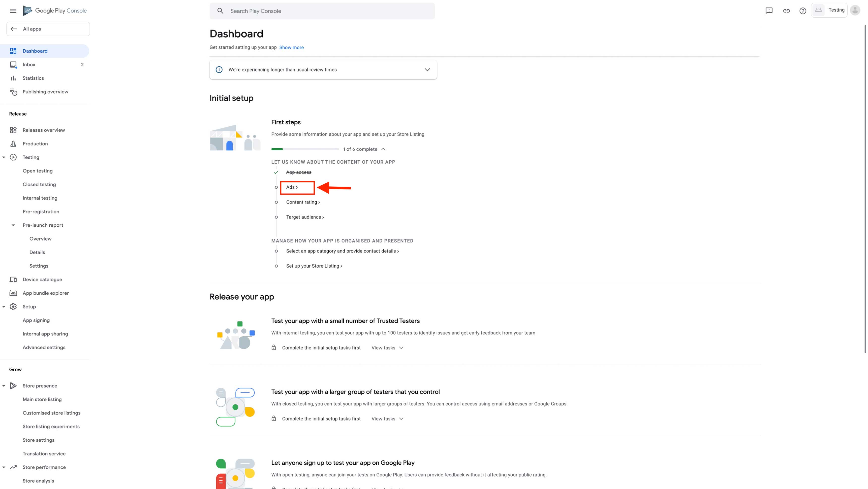Viewport: 868px width, 489px height.
Task: Open the help question mark icon
Action: pyautogui.click(x=803, y=11)
